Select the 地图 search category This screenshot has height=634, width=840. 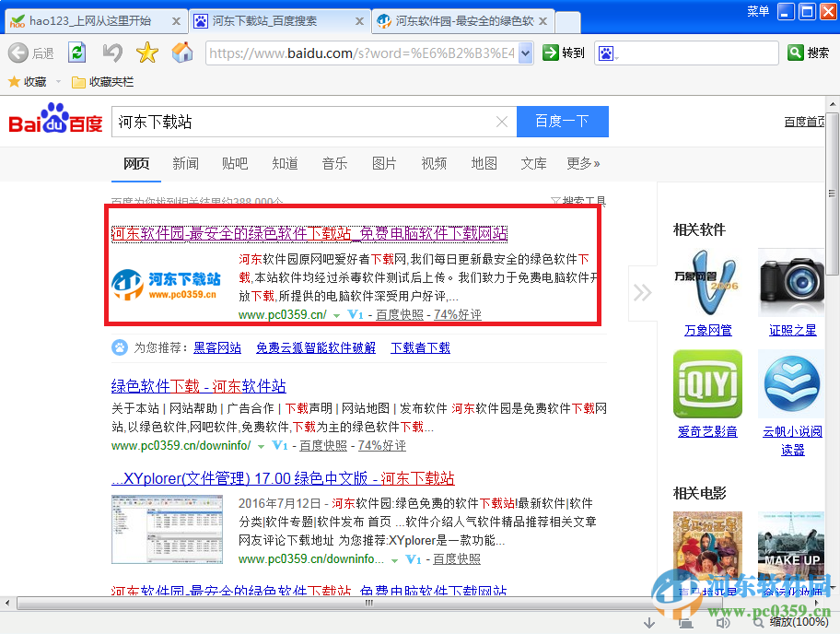(x=484, y=163)
